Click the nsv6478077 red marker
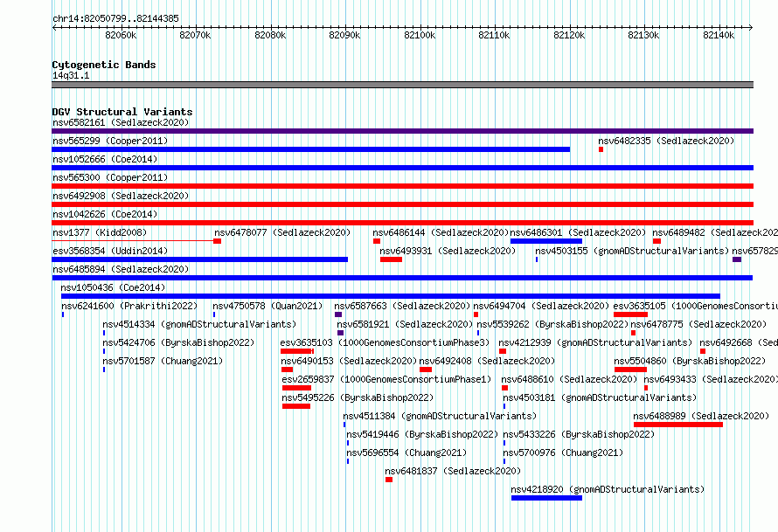 coord(218,241)
